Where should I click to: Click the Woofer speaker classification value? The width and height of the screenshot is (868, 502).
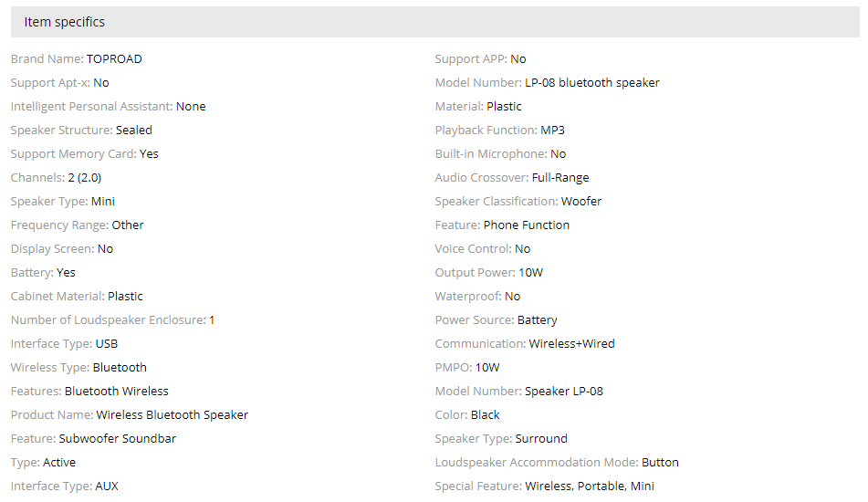[x=581, y=202]
